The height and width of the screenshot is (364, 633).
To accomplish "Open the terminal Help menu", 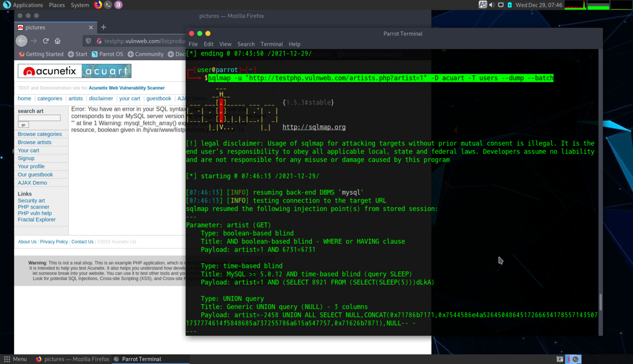I will tap(294, 44).
